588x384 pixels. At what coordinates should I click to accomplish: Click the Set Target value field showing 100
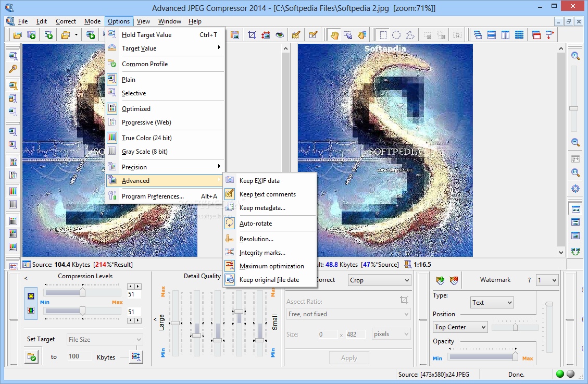[x=80, y=356]
